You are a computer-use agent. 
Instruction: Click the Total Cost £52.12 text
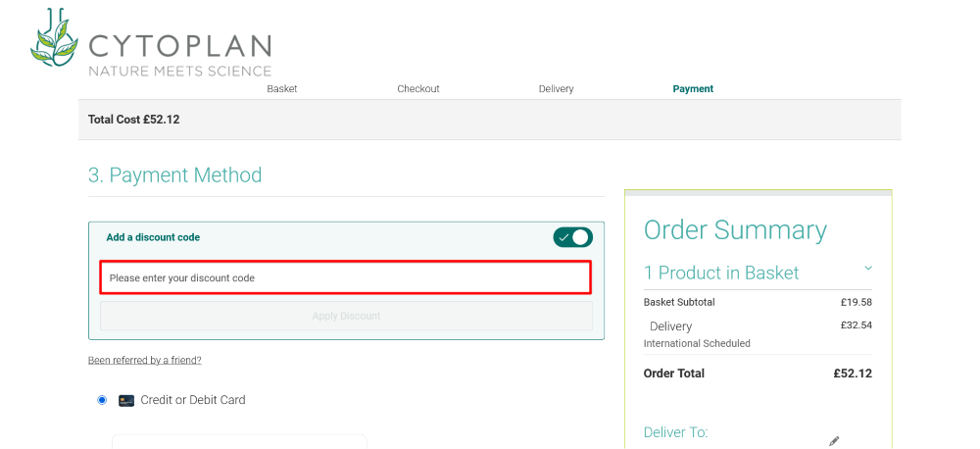click(133, 120)
